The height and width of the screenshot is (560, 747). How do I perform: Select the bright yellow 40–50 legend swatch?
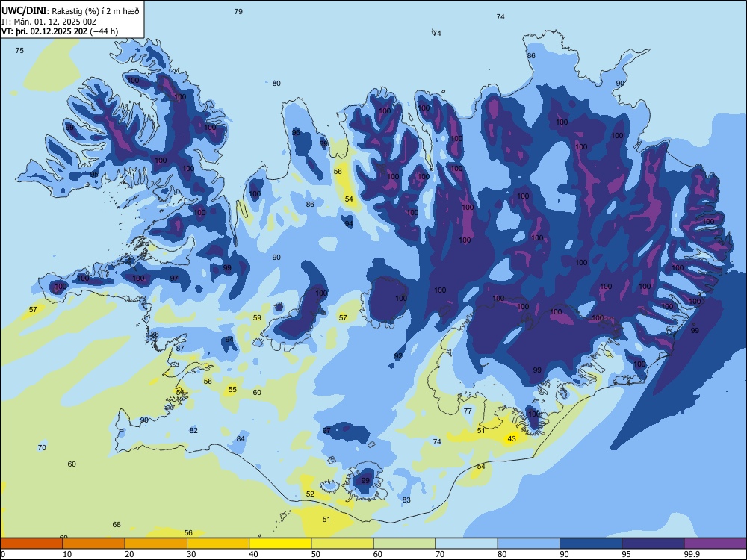pos(280,544)
